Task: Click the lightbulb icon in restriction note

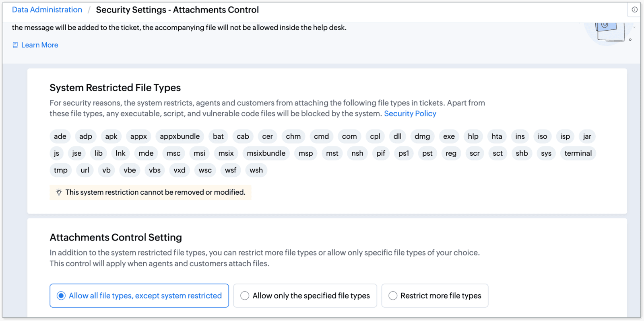Action: (59, 192)
